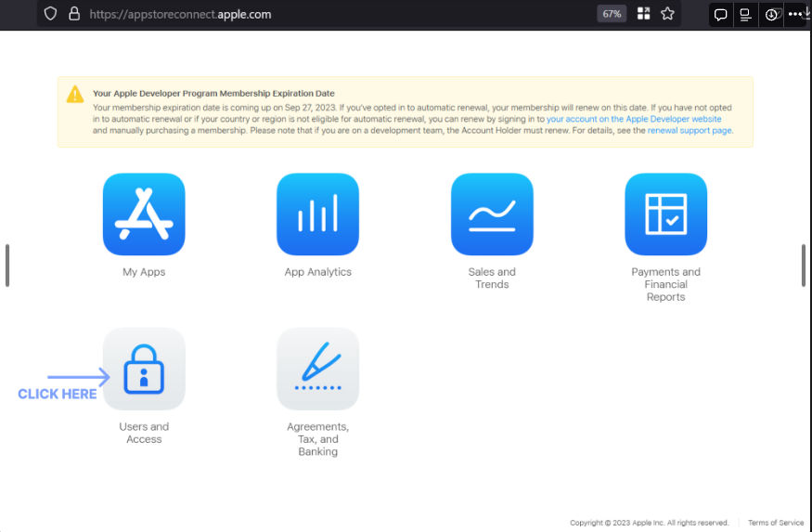
Task: Bookmark this page with the star icon
Action: pyautogui.click(x=667, y=14)
